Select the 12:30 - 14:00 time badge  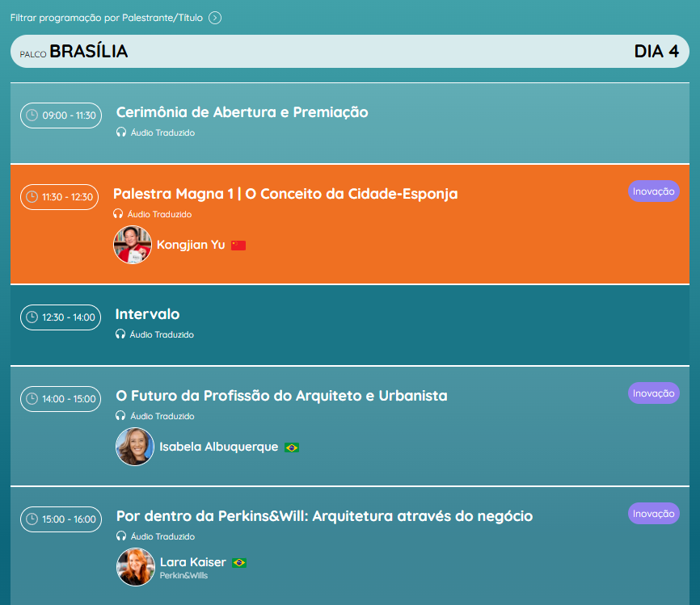point(61,317)
